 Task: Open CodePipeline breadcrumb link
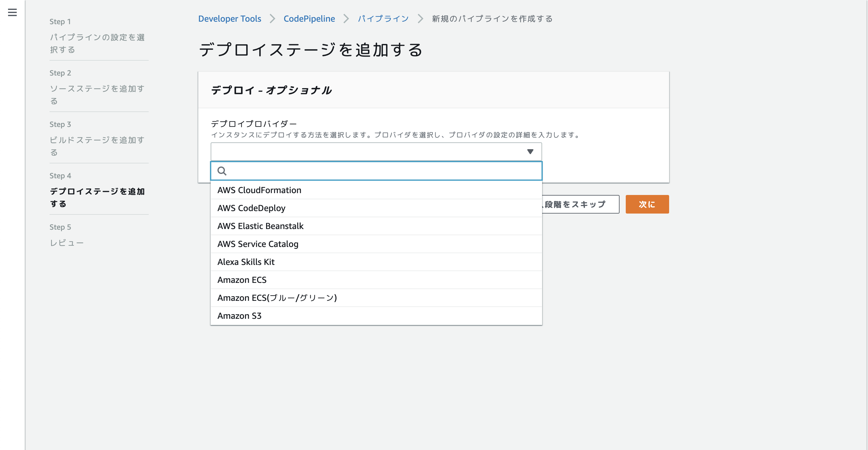point(309,19)
